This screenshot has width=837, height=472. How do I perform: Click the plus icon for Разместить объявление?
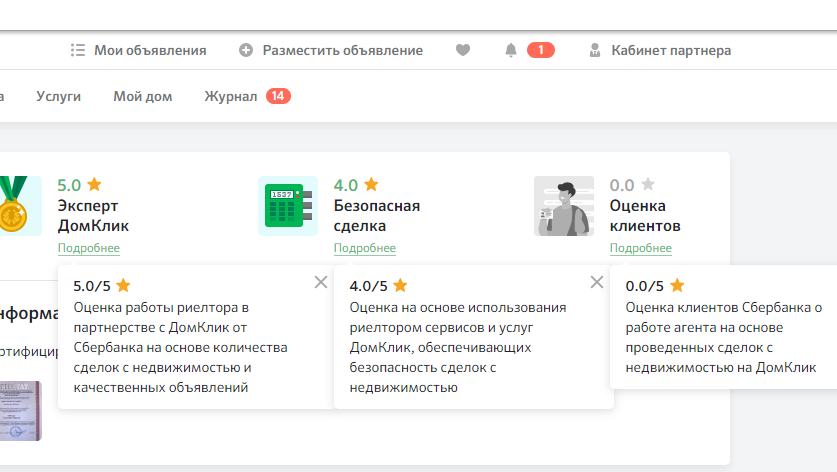click(x=246, y=50)
